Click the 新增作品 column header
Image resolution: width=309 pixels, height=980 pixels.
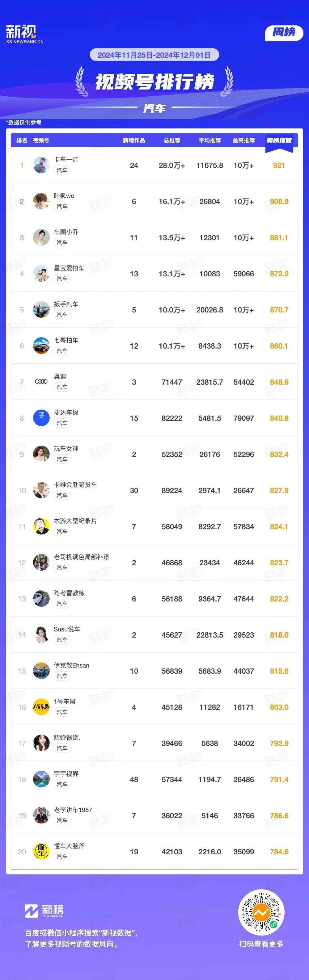134,140
